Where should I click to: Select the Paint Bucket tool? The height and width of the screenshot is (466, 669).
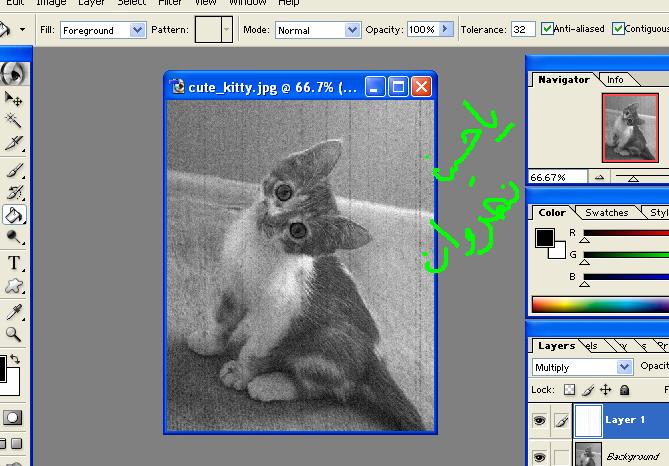(x=14, y=214)
